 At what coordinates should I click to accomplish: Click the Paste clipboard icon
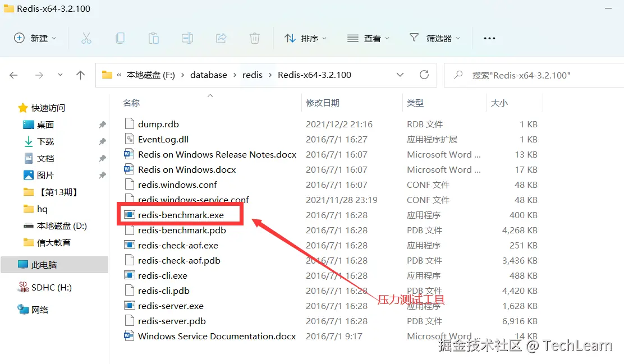154,38
